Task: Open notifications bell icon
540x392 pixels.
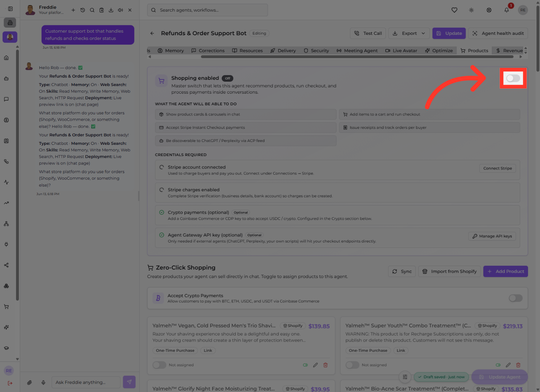Action: (x=507, y=10)
